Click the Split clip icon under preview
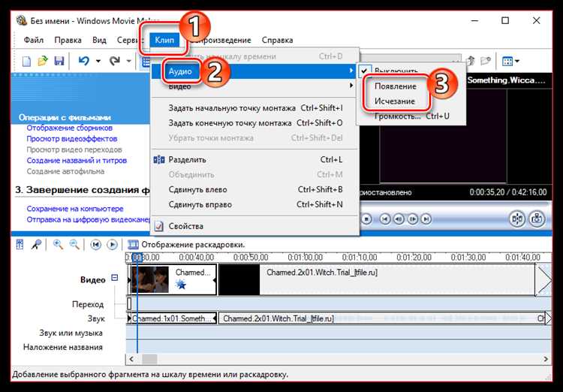 click(517, 219)
